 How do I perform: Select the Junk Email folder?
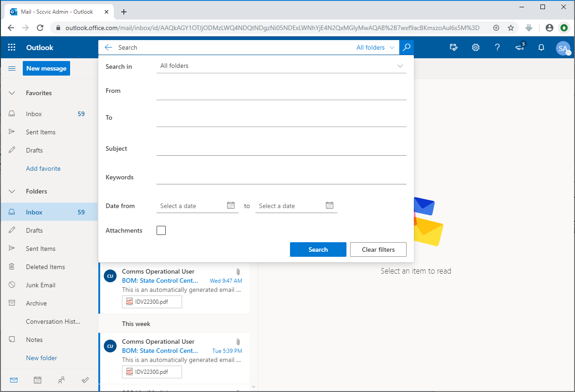pos(41,285)
